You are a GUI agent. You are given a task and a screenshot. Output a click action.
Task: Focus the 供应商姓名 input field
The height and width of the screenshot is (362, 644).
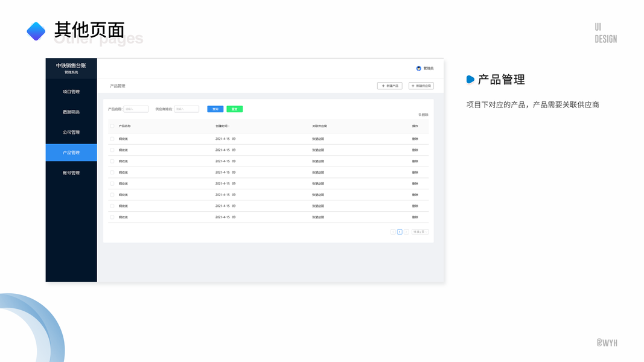coord(187,109)
